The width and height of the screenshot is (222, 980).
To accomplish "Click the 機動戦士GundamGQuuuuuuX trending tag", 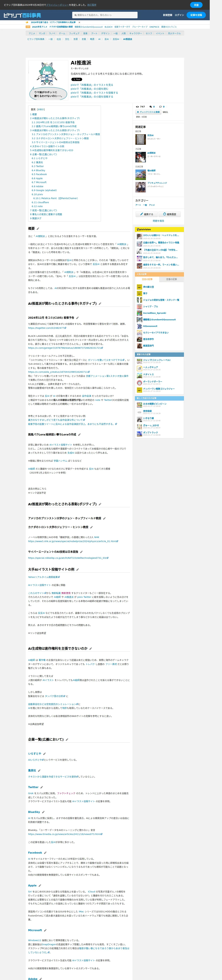I will [89, 27].
